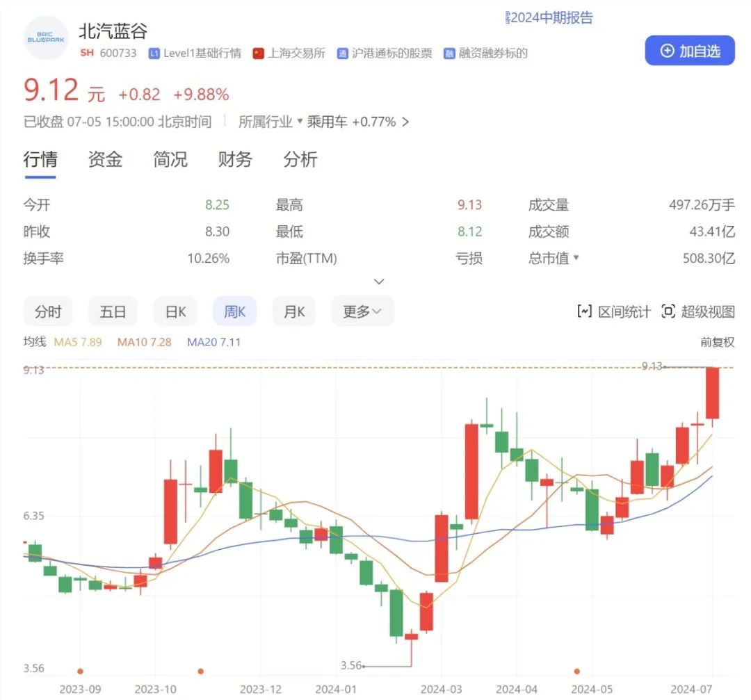
Task: Click the 融资融券 blue badge icon
Action: tap(449, 54)
